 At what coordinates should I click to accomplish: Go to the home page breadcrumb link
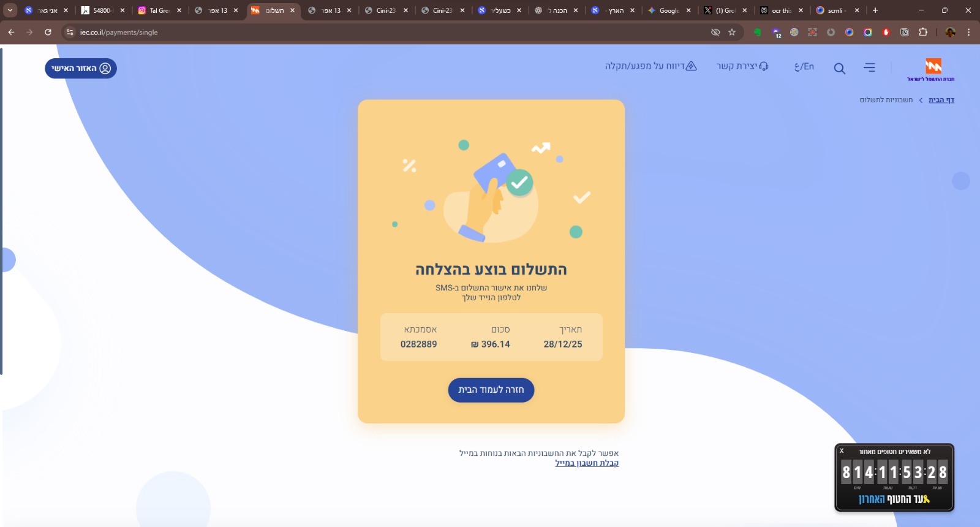click(941, 100)
